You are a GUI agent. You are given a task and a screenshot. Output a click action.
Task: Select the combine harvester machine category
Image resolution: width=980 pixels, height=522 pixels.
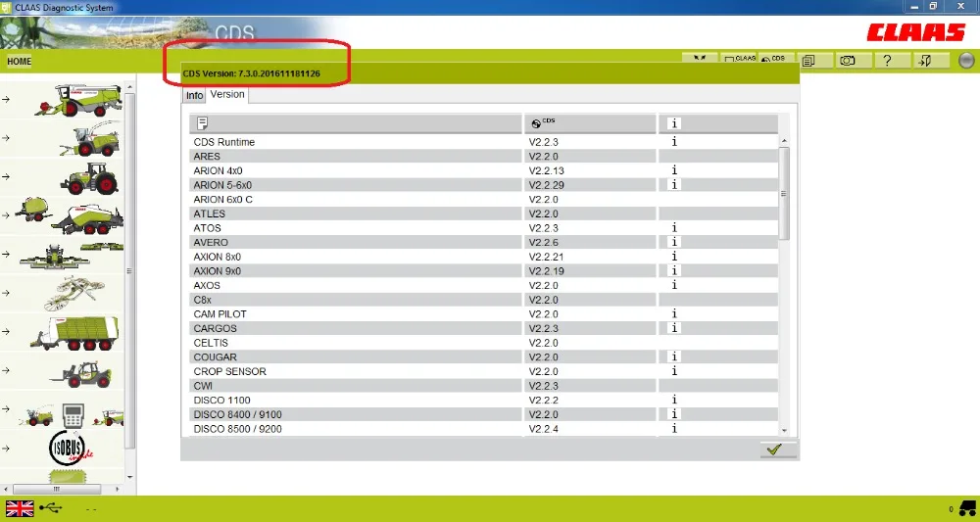click(78, 100)
